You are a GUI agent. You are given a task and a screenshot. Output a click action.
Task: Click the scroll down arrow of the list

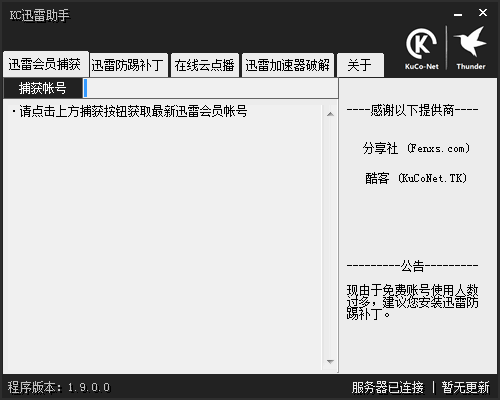coord(330,362)
